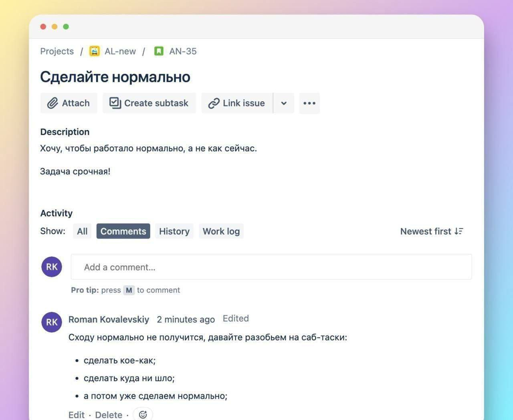Click the add reaction emoji icon
The height and width of the screenshot is (420, 513).
(x=143, y=414)
